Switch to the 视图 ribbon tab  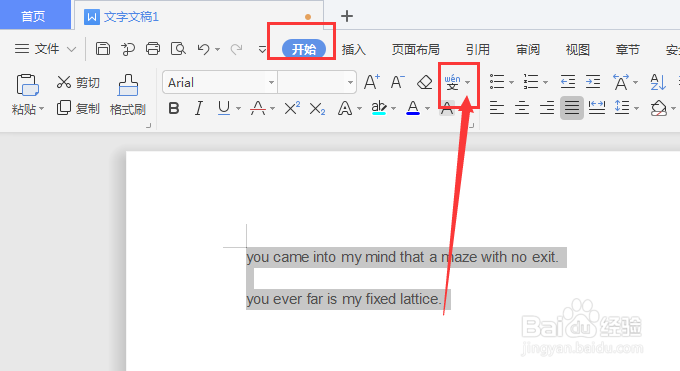(x=577, y=49)
